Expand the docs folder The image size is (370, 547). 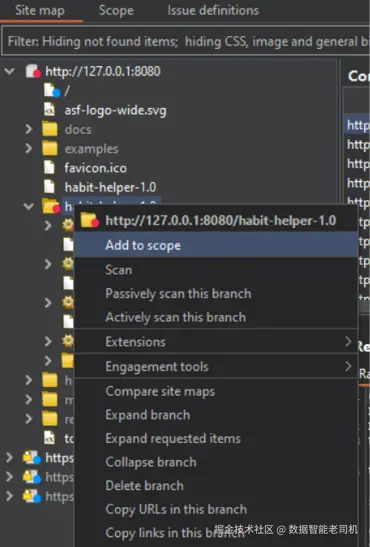(29, 129)
